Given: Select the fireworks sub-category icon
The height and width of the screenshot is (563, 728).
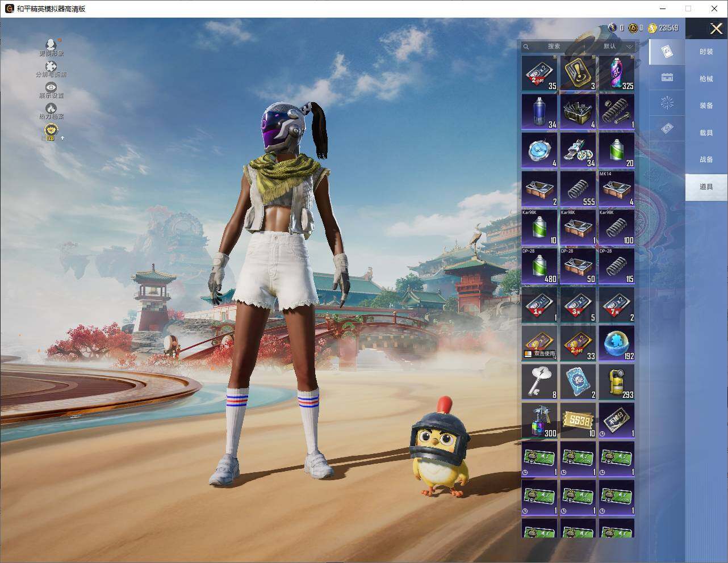Looking at the screenshot, I should (667, 103).
